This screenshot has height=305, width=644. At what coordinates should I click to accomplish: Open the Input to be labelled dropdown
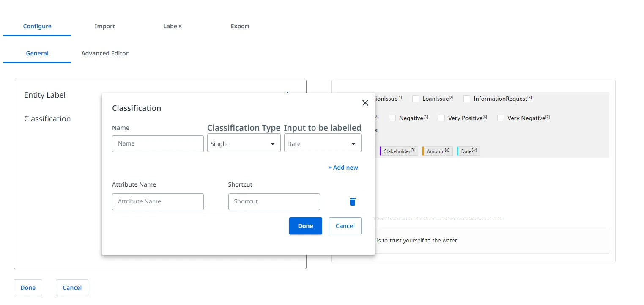pyautogui.click(x=323, y=143)
